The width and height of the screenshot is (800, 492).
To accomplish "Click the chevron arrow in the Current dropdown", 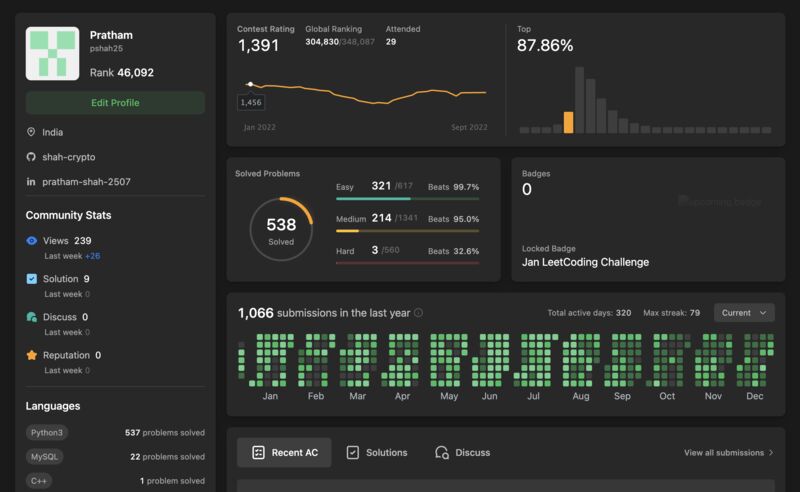I will (x=763, y=313).
